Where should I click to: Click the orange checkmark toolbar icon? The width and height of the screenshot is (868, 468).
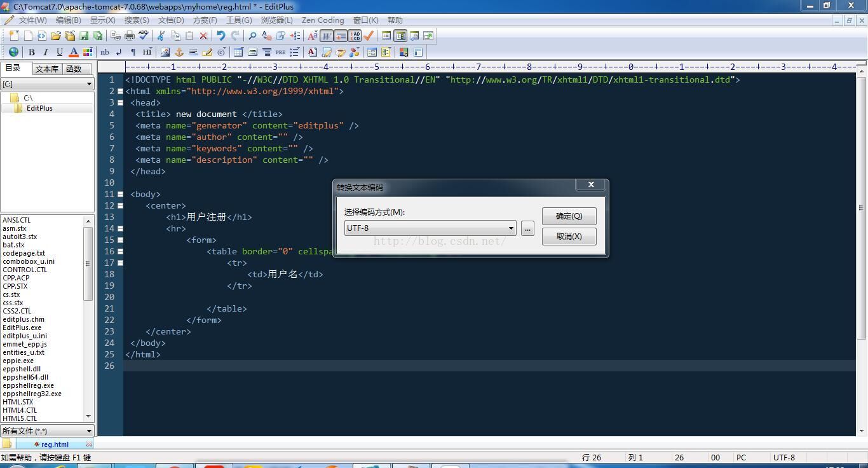[x=368, y=36]
